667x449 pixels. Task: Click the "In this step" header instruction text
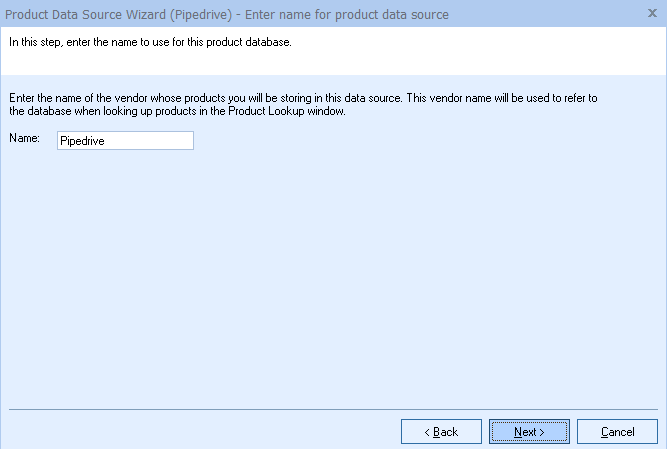point(150,43)
